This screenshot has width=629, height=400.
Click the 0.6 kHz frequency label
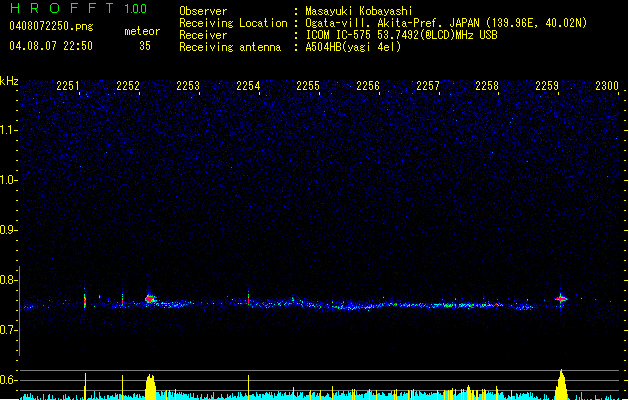[9, 380]
